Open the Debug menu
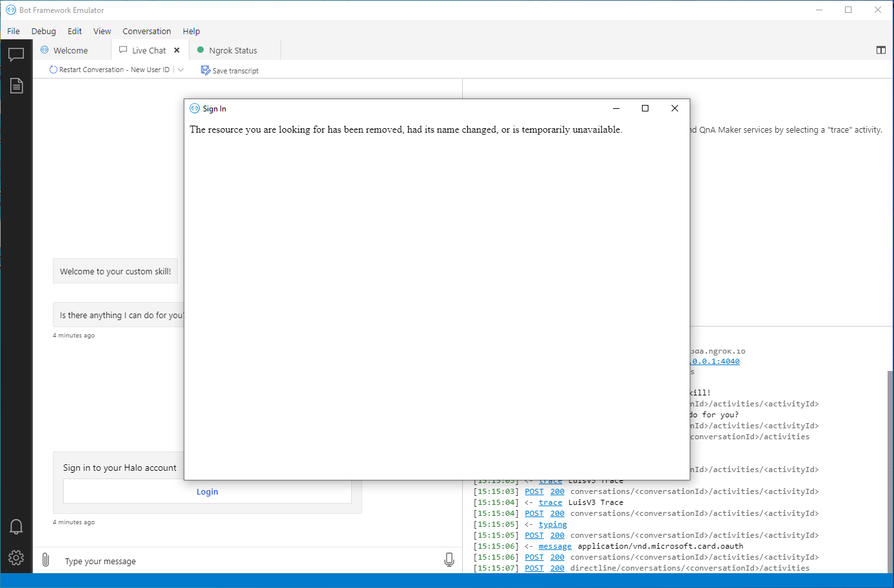The height and width of the screenshot is (588, 894). (43, 31)
